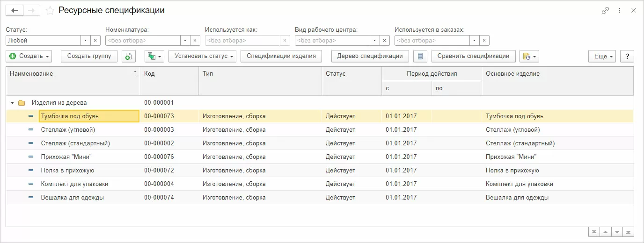
Task: Open the help question mark button
Action: [x=627, y=56]
